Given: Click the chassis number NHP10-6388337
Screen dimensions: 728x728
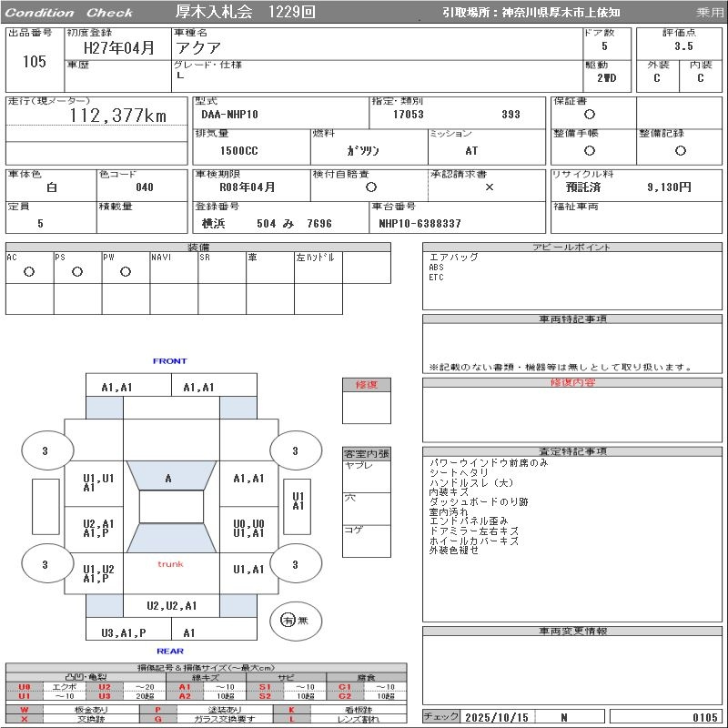Looking at the screenshot, I should point(420,223).
